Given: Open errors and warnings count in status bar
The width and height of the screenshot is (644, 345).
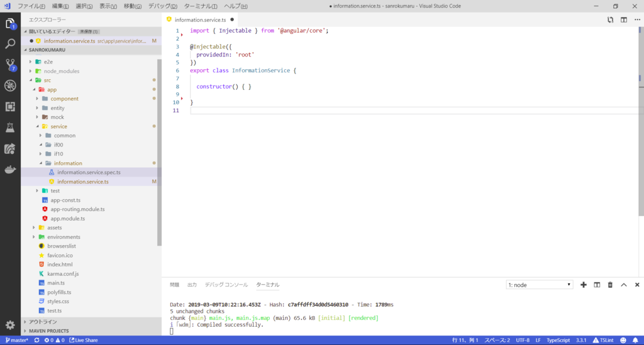Looking at the screenshot, I should 54,340.
